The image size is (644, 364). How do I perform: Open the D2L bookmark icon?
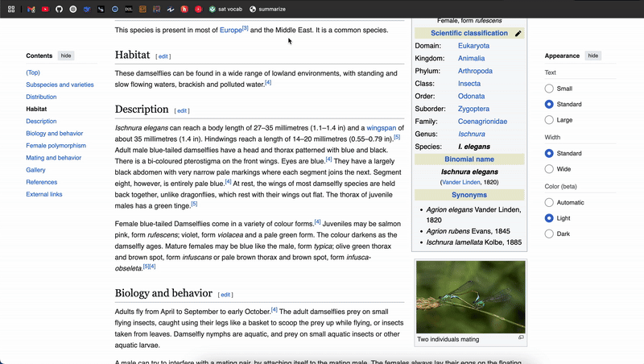pyautogui.click(x=129, y=9)
